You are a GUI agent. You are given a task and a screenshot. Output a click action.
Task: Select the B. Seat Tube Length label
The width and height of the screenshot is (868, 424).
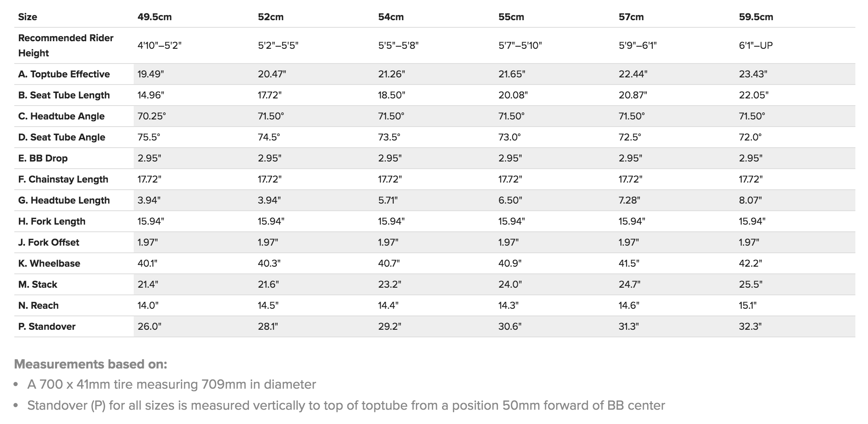point(64,95)
